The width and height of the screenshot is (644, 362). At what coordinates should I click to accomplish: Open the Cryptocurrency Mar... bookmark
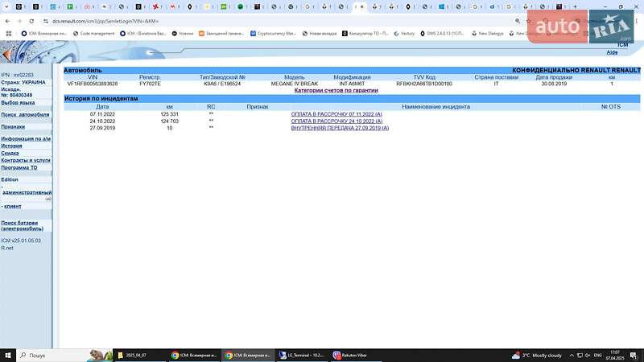273,34
